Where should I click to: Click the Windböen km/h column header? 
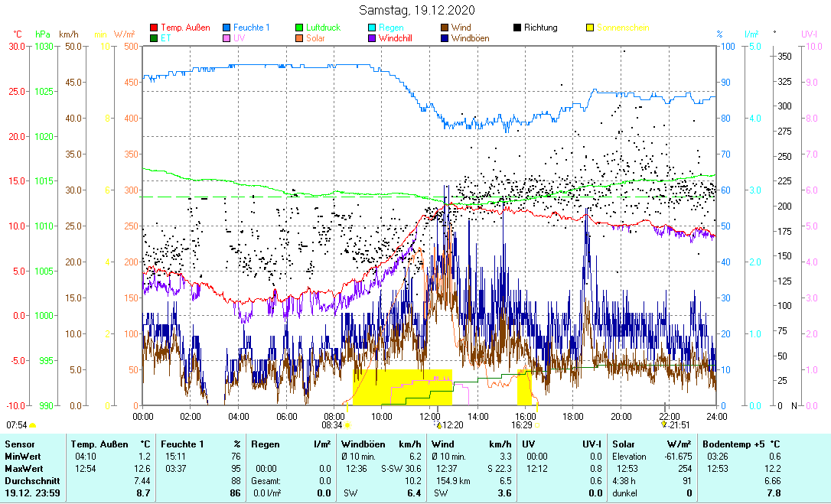point(380,444)
